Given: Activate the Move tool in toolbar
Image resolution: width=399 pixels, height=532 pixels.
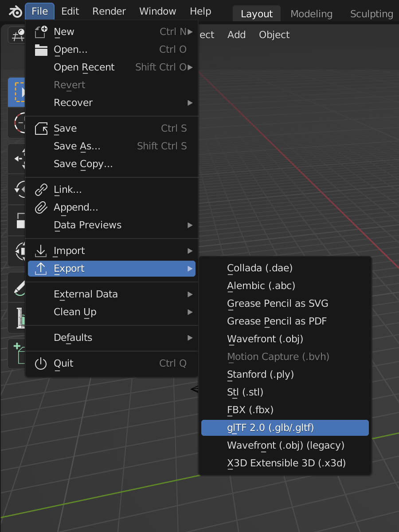Looking at the screenshot, I should click(x=17, y=158).
